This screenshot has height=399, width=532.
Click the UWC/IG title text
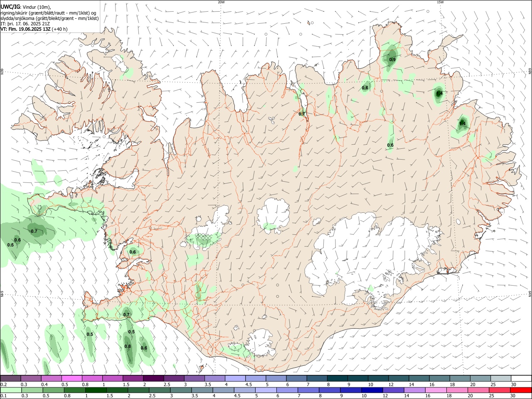point(10,7)
